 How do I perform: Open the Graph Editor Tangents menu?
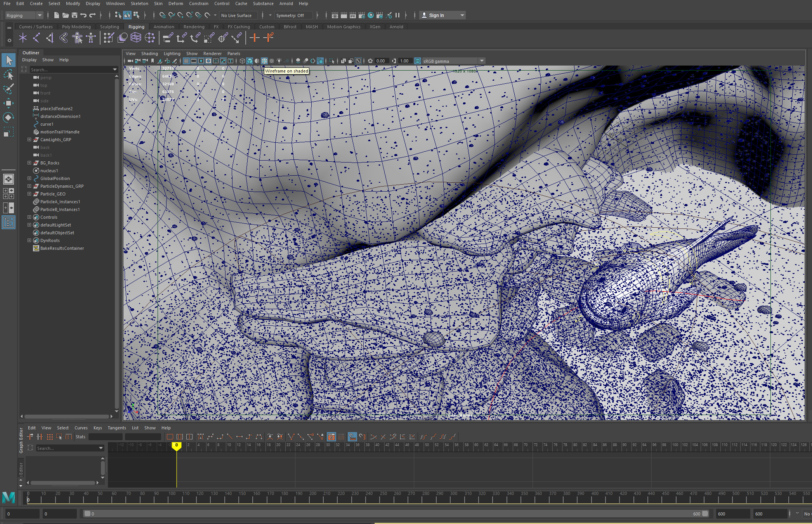pos(117,428)
